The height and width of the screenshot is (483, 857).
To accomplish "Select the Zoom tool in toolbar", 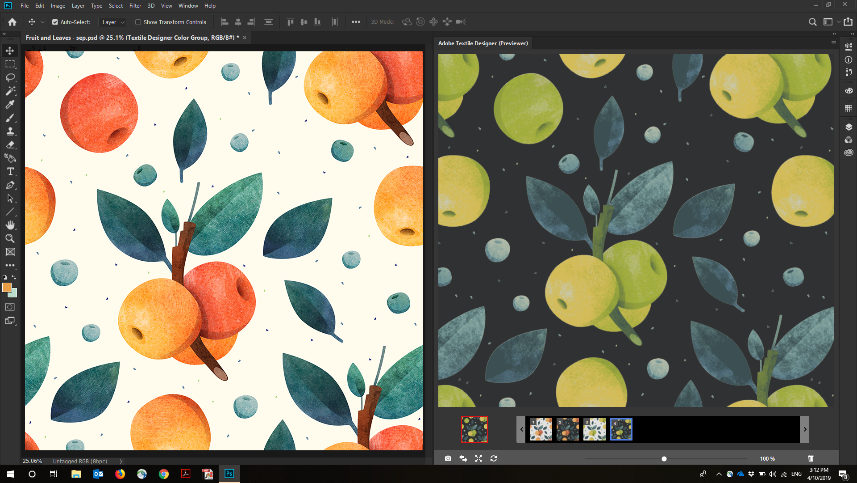I will click(x=10, y=238).
